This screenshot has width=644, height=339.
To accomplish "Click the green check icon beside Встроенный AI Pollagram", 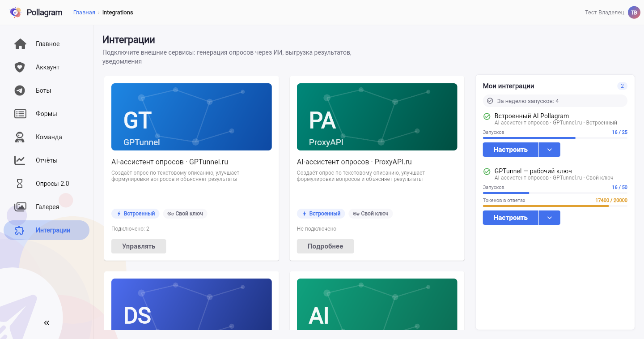I will coord(487,116).
